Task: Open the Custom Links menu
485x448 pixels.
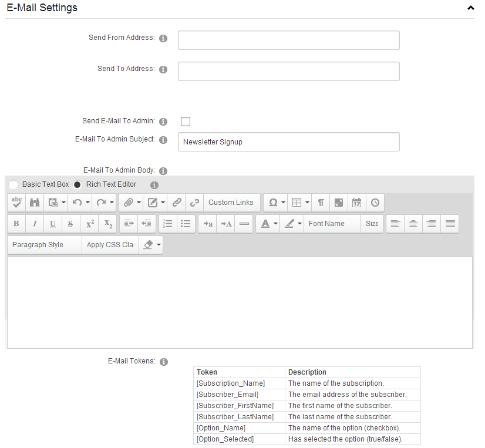Action: [231, 203]
